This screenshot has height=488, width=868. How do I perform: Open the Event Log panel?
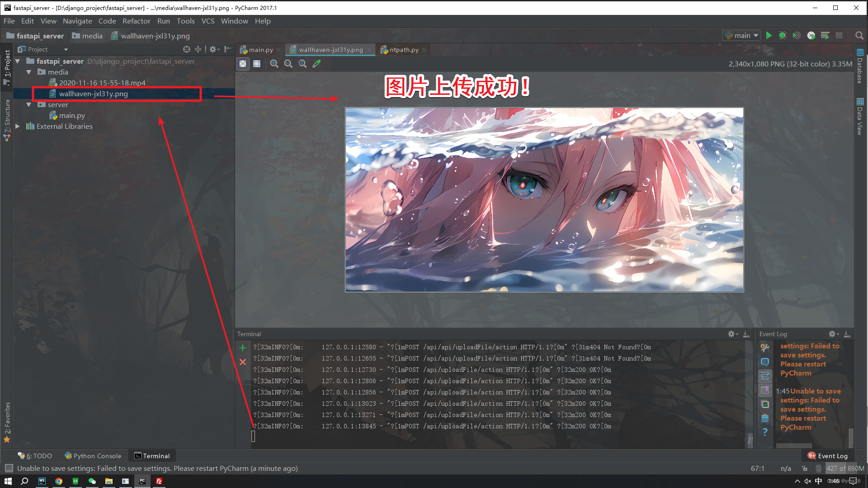[x=832, y=455]
